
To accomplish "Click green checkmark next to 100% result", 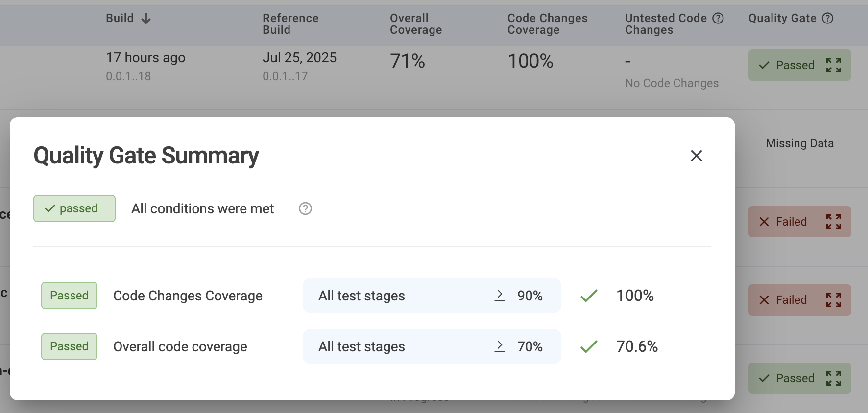I will [589, 296].
